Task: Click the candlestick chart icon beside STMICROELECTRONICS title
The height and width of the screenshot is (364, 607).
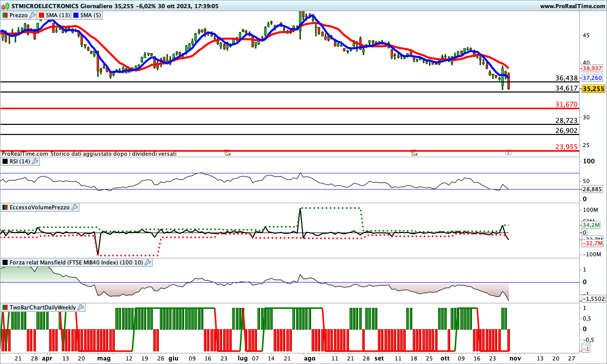Action: (x=5, y=6)
